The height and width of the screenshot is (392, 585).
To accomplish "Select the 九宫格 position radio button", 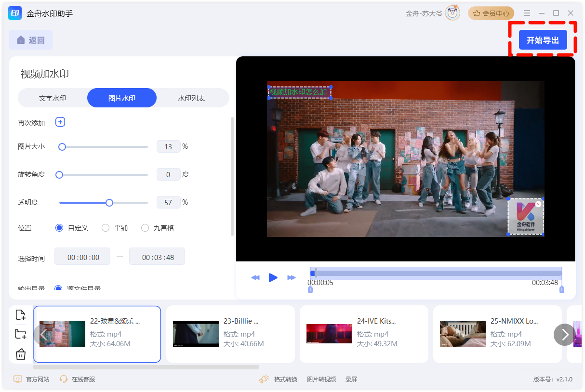I will pos(145,228).
